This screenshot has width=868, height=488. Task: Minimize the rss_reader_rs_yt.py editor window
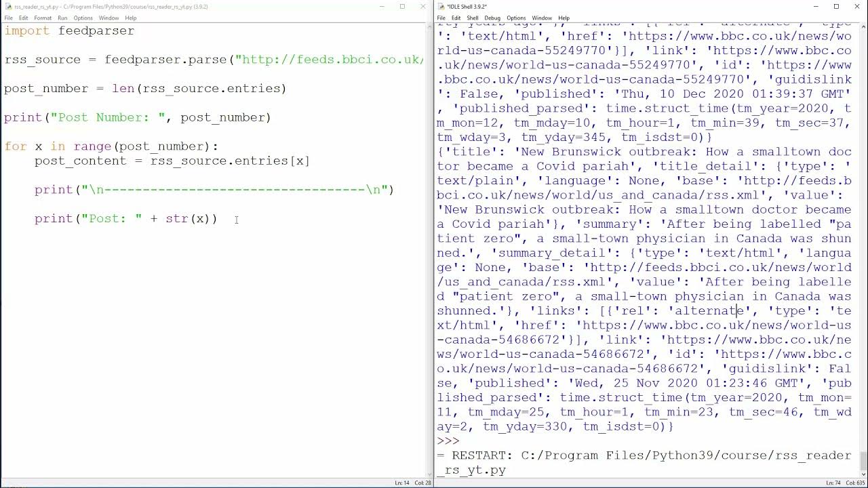click(382, 7)
